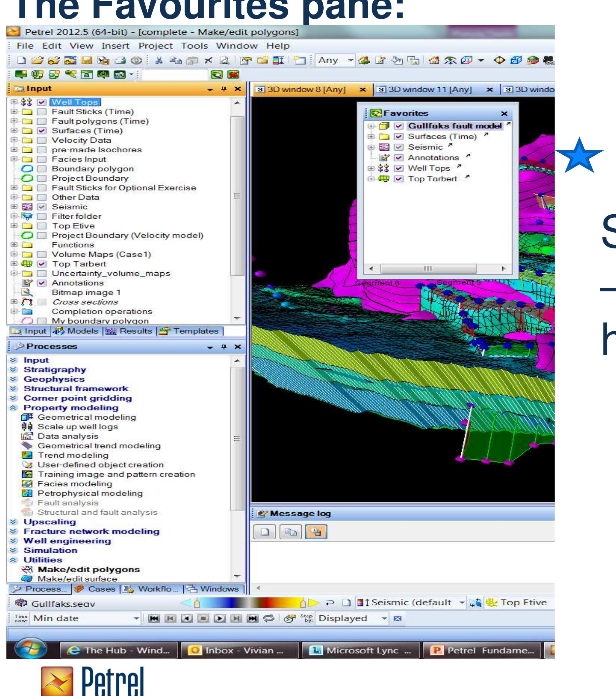The width and height of the screenshot is (616, 696).
Task: Open the Any domain dropdown in toolbar
Action: 350,61
